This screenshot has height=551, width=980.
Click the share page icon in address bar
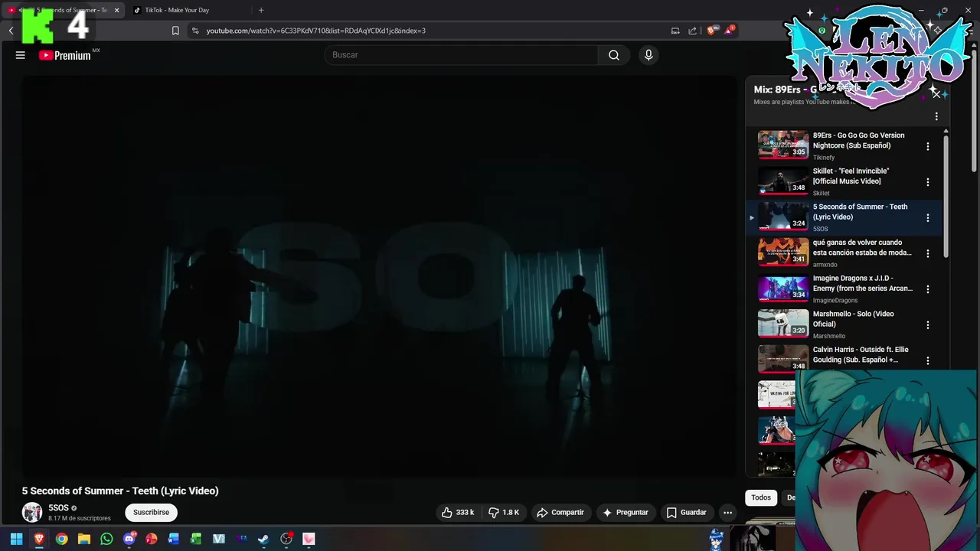[x=693, y=31]
